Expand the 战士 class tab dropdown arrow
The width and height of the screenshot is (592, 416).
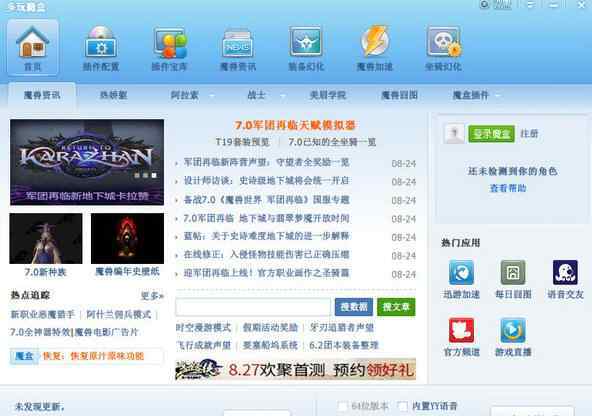282,96
